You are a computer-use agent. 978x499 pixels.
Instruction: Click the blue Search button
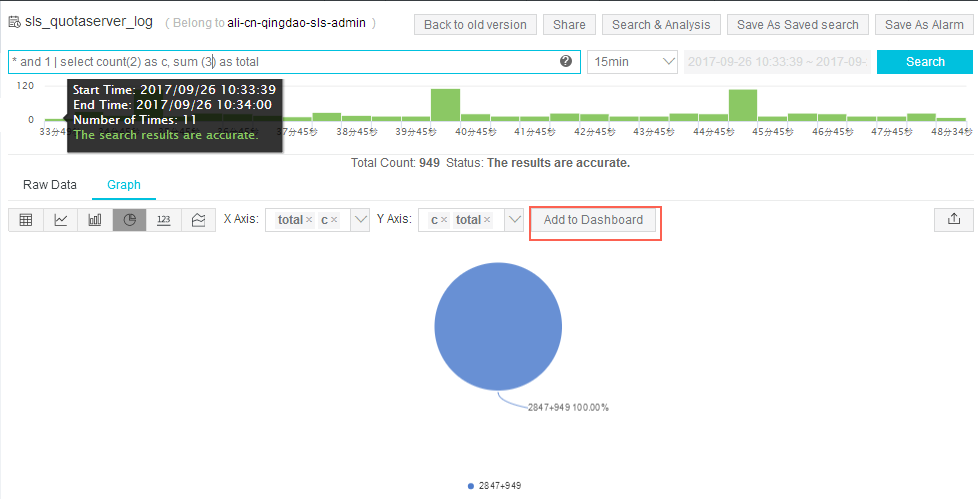tap(925, 62)
